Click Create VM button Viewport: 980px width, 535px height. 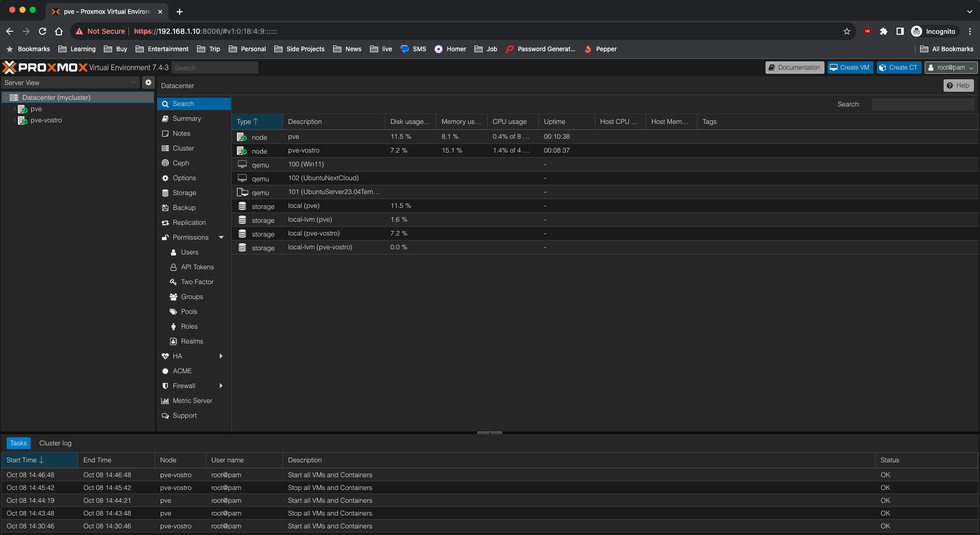point(850,67)
